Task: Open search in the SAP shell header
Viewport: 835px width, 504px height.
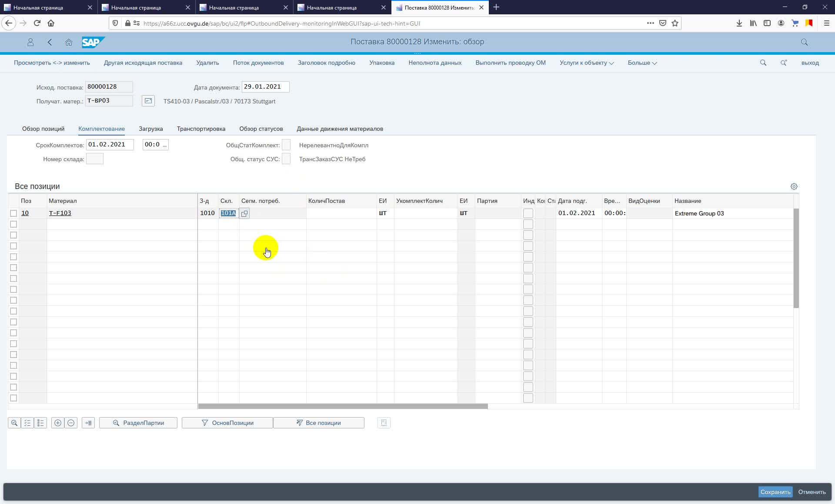Action: (804, 42)
